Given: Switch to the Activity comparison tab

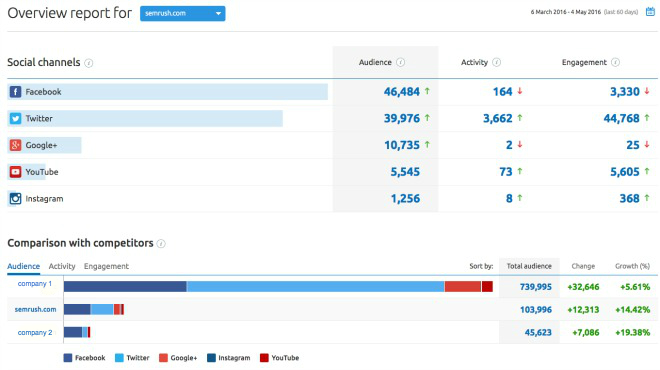Looking at the screenshot, I should pyautogui.click(x=62, y=266).
